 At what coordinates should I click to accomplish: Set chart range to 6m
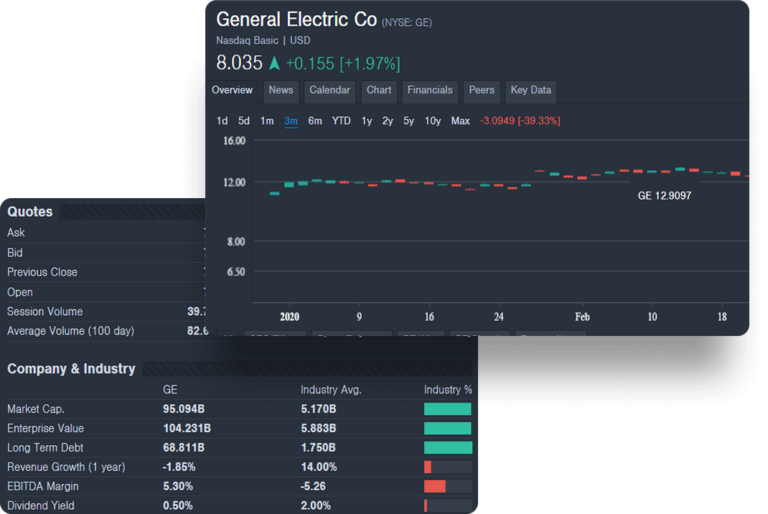pos(315,121)
